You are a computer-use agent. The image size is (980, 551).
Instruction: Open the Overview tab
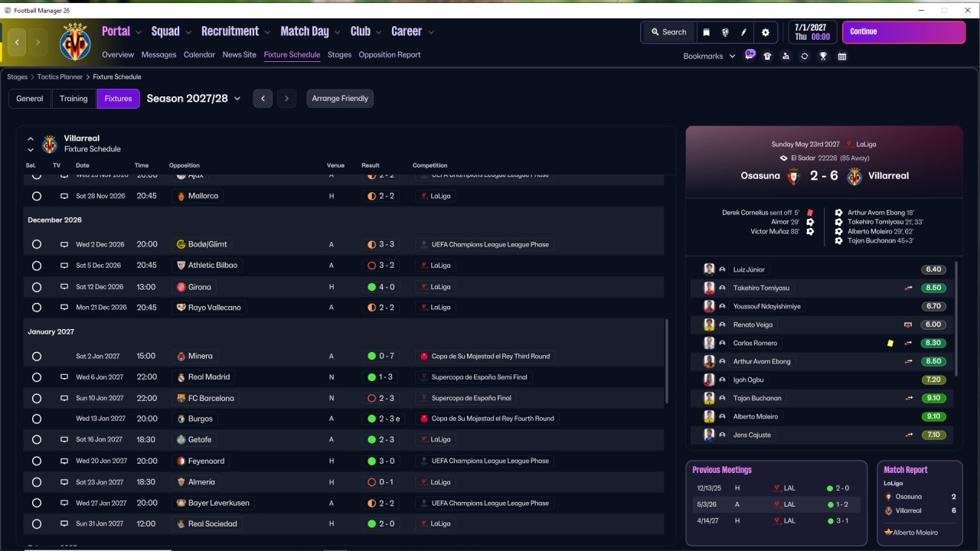118,55
